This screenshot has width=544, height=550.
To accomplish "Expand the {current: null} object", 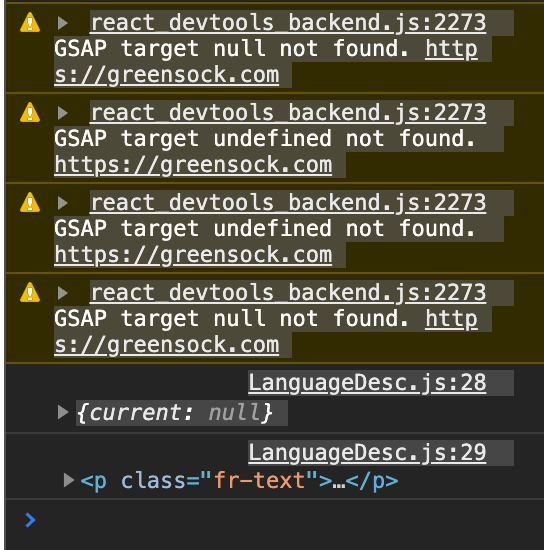I will click(x=63, y=412).
